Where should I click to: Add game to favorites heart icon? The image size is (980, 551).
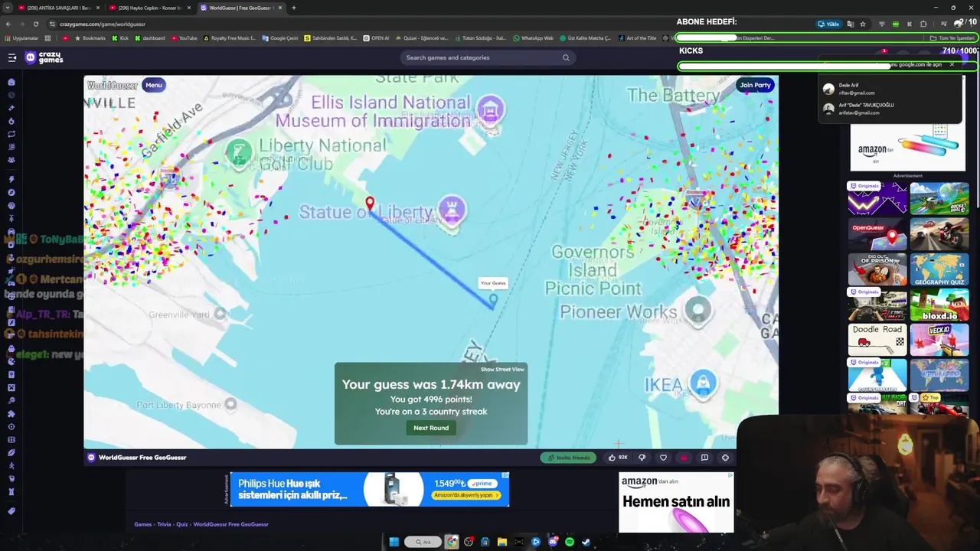click(663, 458)
